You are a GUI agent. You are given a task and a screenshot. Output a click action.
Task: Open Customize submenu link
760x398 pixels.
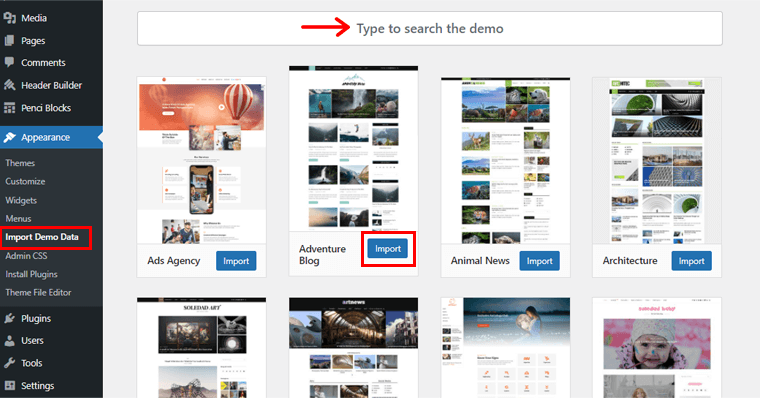pos(25,181)
